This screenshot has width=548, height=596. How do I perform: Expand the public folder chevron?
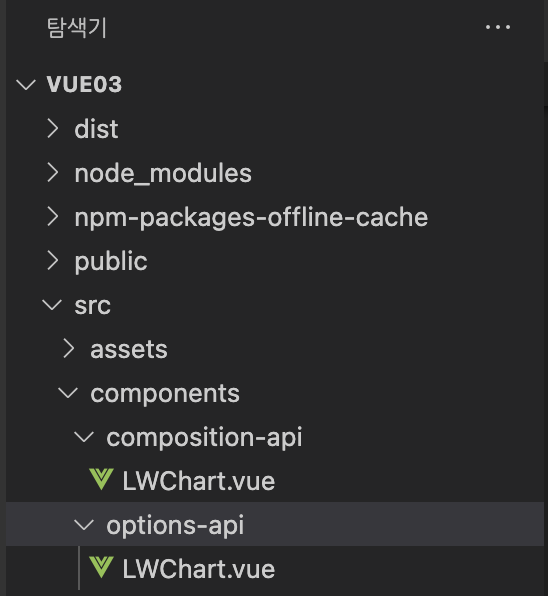[52, 261]
